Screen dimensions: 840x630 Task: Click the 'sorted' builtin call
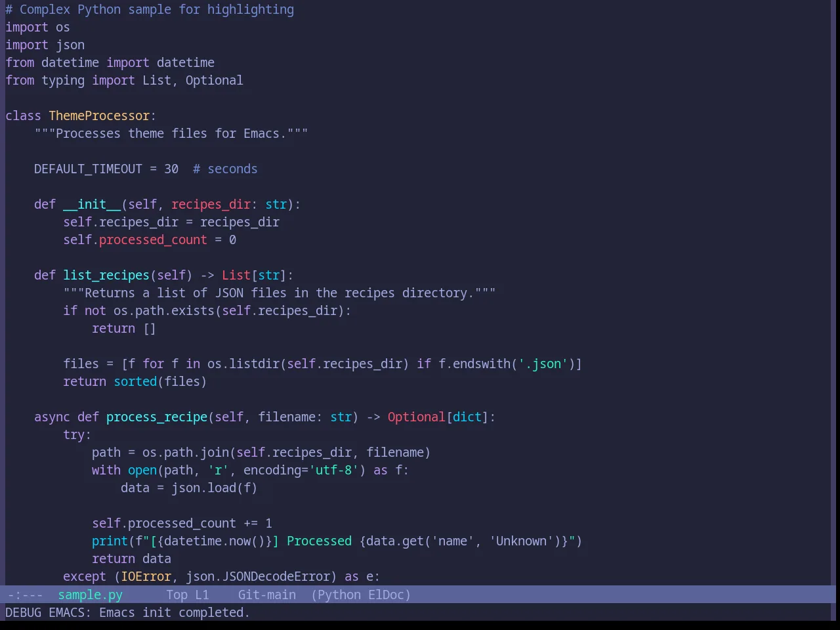click(x=135, y=381)
